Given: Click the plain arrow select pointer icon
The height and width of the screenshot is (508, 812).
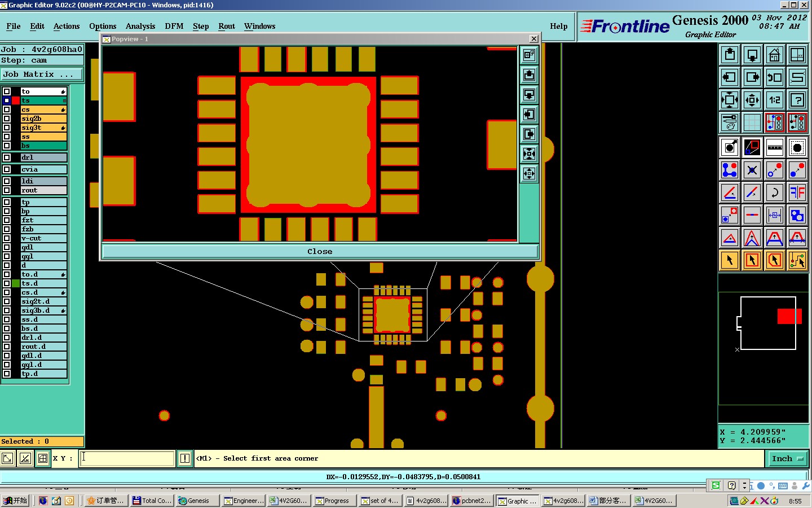Looking at the screenshot, I should click(x=730, y=260).
